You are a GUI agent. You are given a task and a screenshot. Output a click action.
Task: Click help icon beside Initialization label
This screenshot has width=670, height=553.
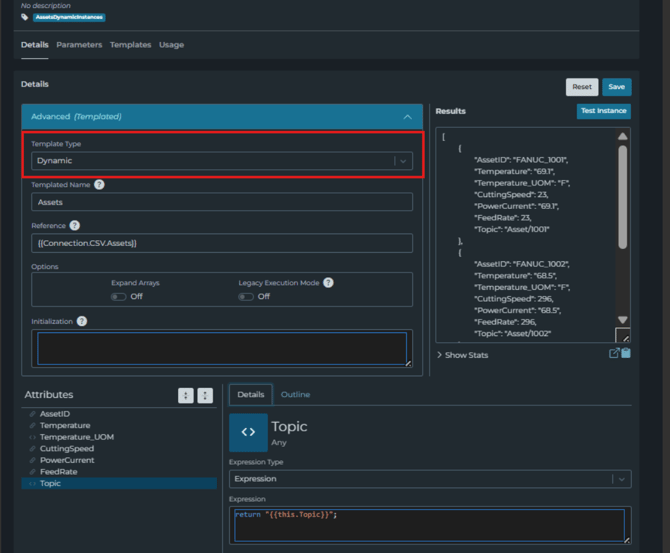tap(82, 321)
